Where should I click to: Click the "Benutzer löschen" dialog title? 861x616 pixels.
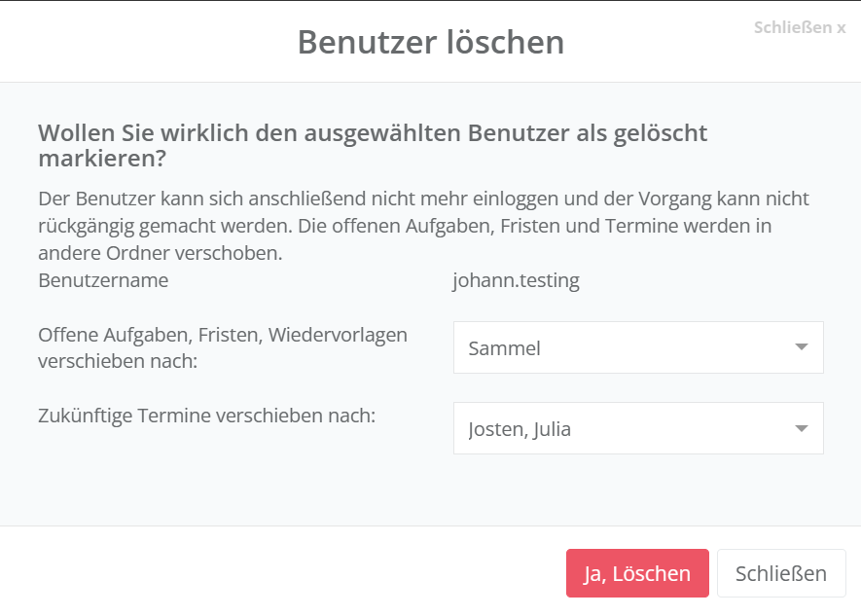point(430,43)
